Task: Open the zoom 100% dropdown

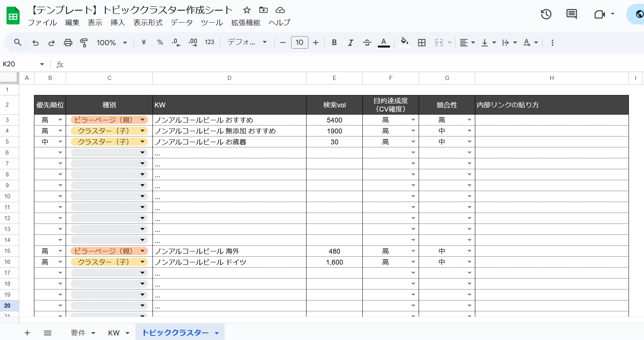Action: (x=112, y=43)
